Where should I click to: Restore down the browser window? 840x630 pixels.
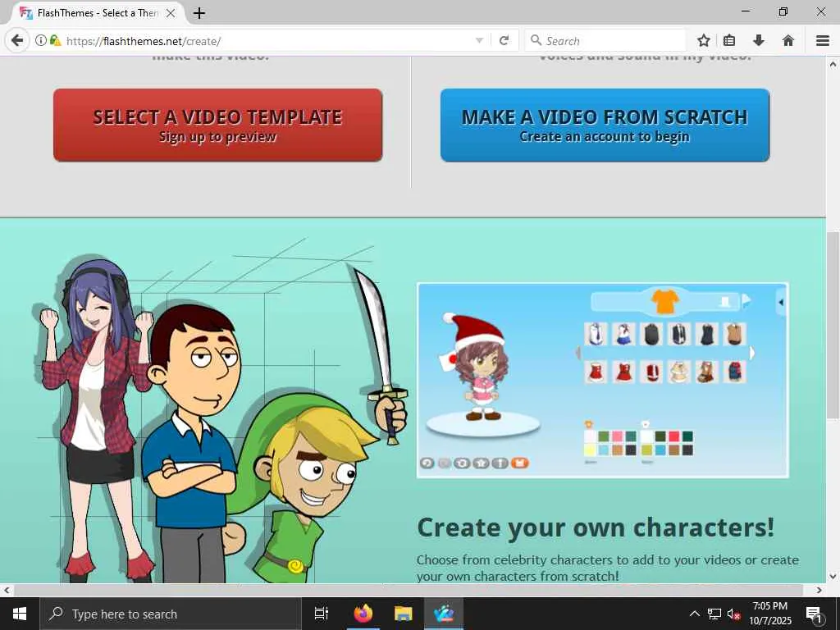point(783,11)
